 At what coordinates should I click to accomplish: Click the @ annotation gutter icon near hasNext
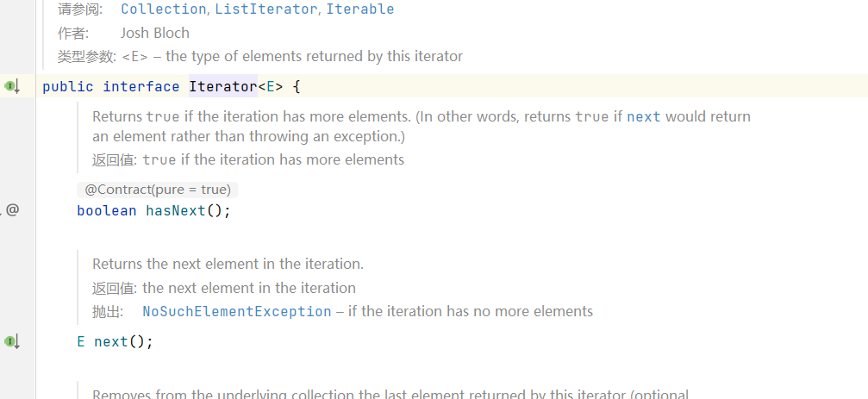click(x=12, y=210)
